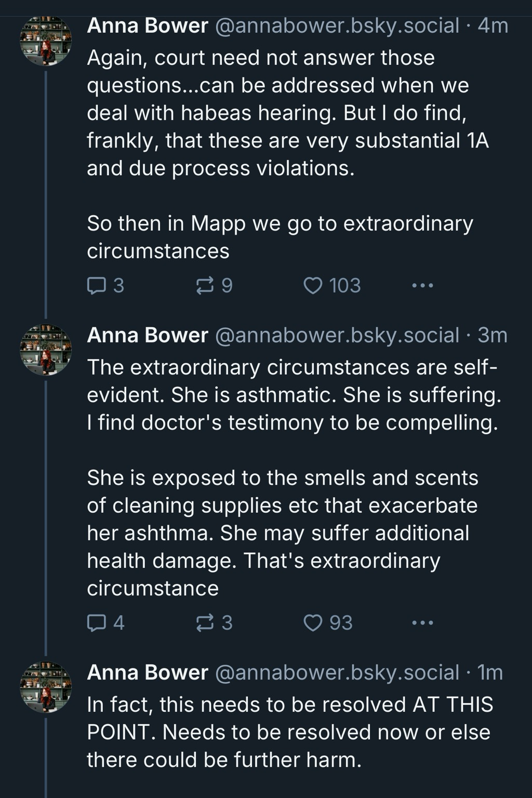Open Anna Bower's avatar on second post
Image resolution: width=532 pixels, height=798 pixels.
pyautogui.click(x=46, y=350)
